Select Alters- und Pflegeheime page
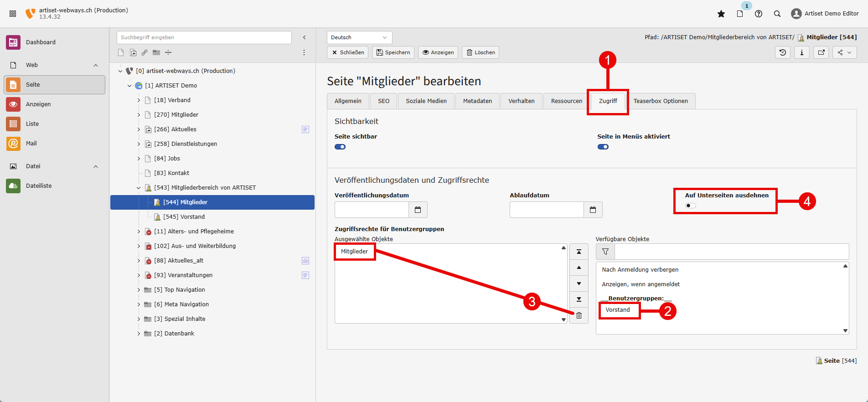The width and height of the screenshot is (868, 402). tap(194, 232)
